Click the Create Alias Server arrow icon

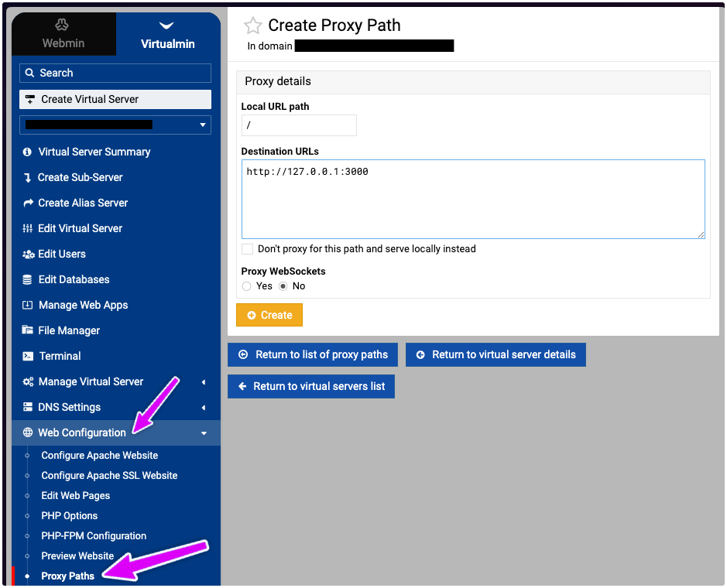point(29,203)
